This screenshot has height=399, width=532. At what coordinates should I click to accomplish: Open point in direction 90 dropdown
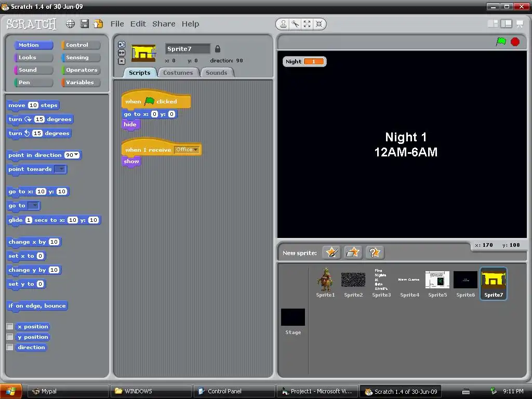coord(76,155)
